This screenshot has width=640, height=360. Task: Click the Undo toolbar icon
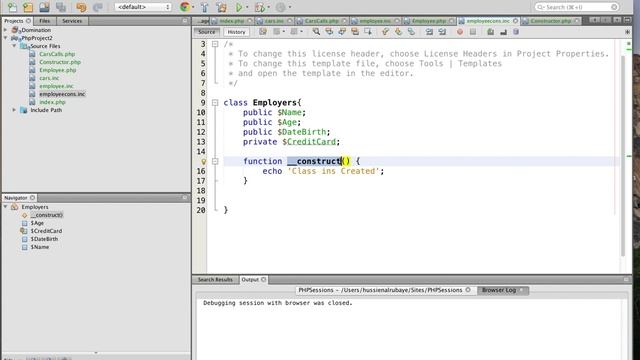[x=81, y=7]
